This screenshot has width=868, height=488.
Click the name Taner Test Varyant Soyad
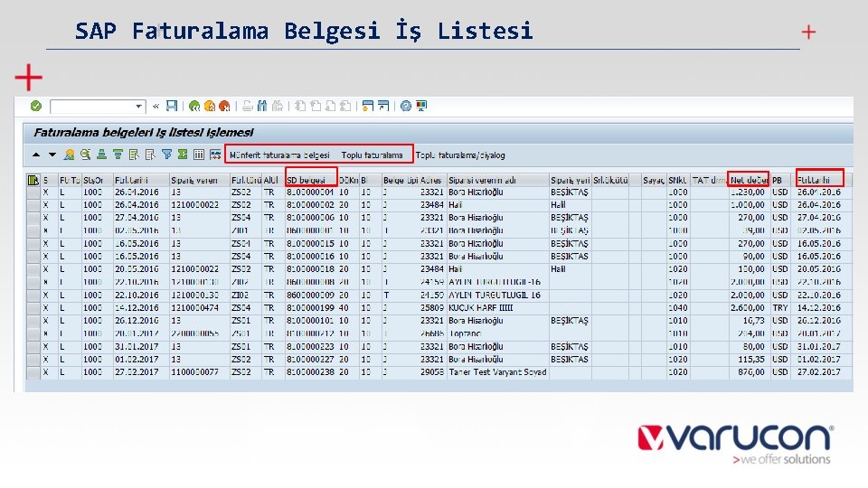[x=497, y=371]
